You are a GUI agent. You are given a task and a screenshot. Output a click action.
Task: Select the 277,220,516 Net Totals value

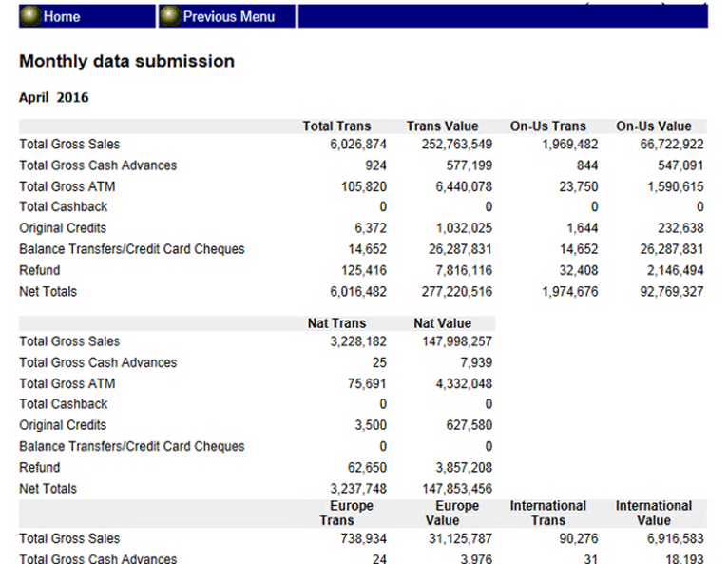coord(456,291)
